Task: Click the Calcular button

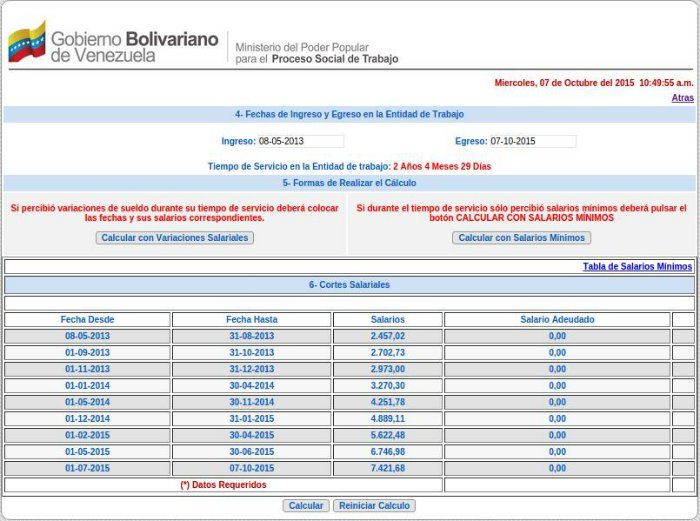Action: coord(306,505)
